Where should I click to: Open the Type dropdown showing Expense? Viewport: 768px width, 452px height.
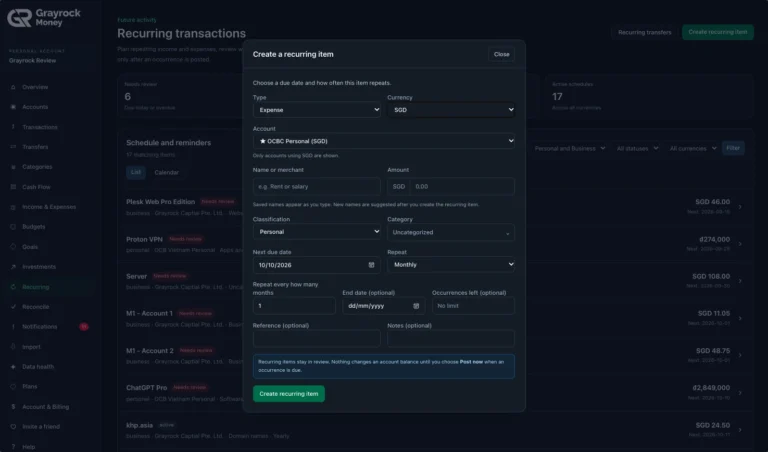(316, 110)
